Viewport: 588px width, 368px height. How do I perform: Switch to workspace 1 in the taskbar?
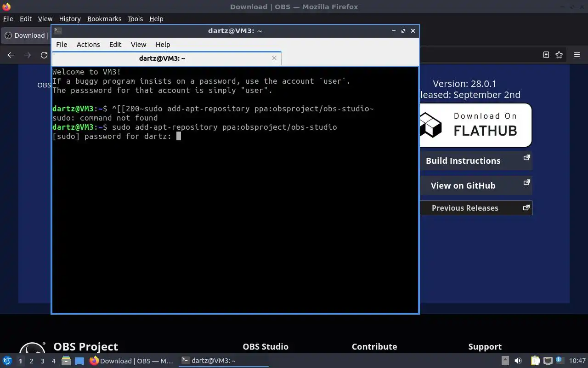20,361
